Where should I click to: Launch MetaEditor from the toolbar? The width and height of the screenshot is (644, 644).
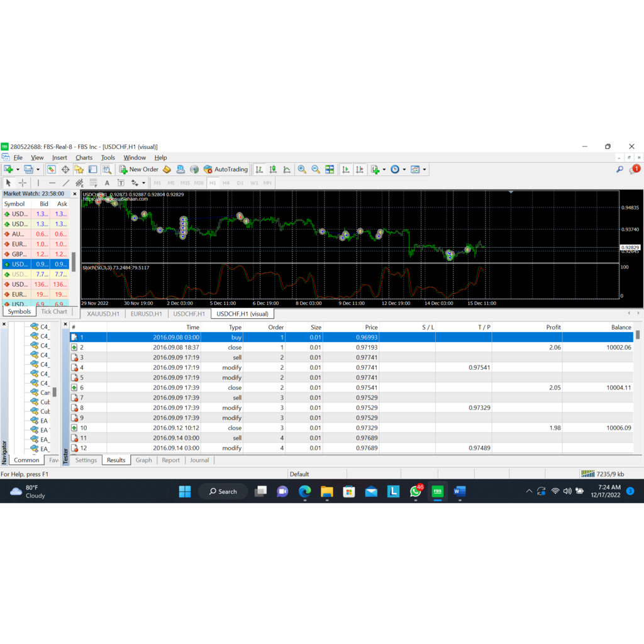tap(167, 169)
